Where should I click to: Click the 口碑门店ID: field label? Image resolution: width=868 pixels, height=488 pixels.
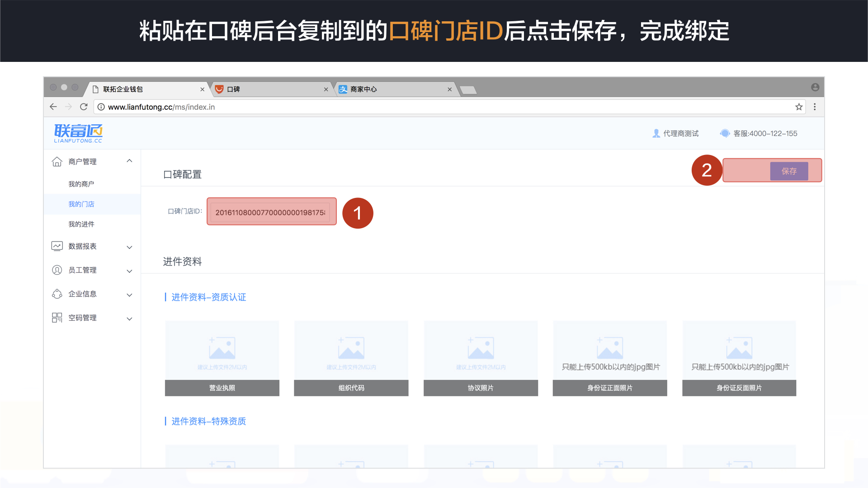coord(185,211)
